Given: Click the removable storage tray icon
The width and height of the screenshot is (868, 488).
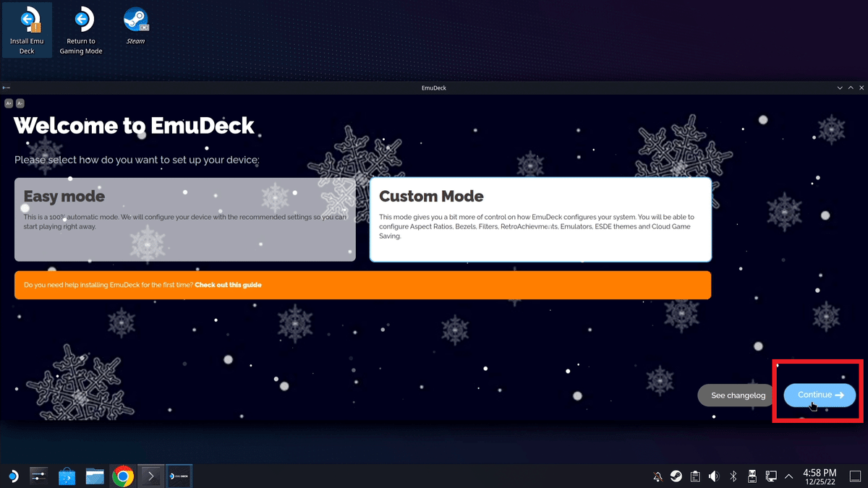Looking at the screenshot, I should 752,476.
